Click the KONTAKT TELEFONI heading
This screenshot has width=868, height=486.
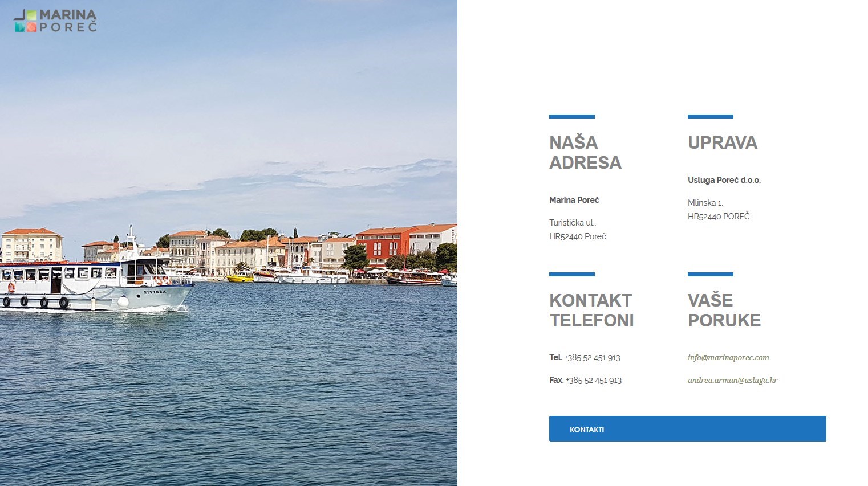[x=591, y=311]
